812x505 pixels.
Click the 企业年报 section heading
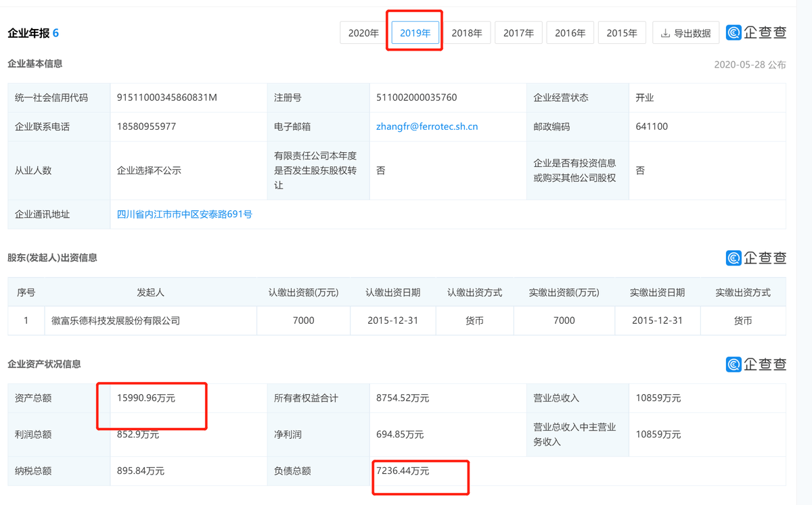click(33, 33)
